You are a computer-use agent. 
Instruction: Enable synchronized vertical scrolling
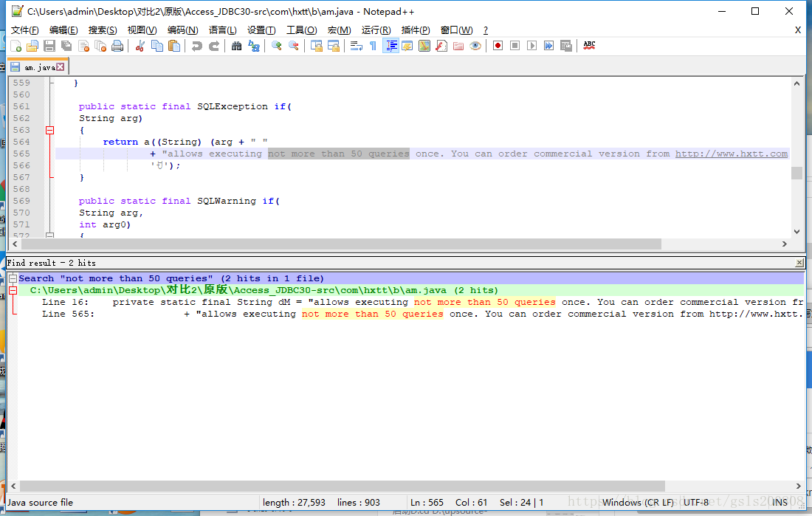pyautogui.click(x=316, y=45)
